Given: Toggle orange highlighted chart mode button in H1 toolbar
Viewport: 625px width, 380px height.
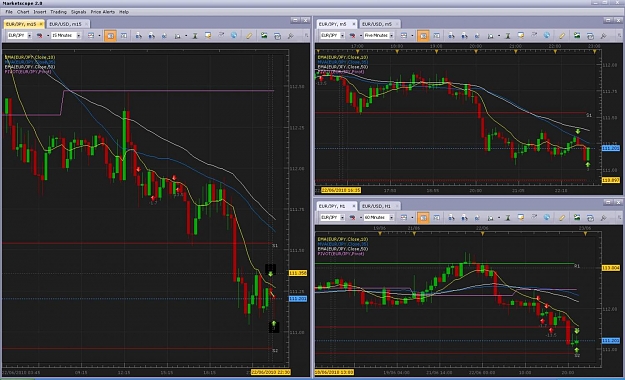Looking at the screenshot, I should click(423, 218).
